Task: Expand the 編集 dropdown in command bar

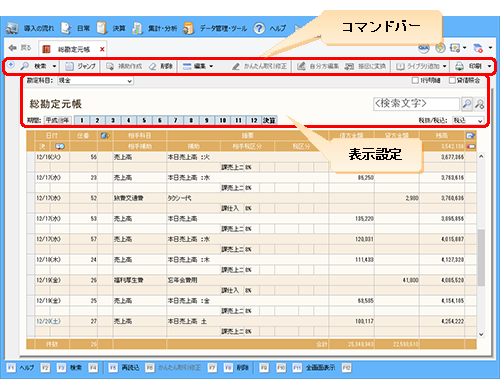Action: [x=211, y=66]
